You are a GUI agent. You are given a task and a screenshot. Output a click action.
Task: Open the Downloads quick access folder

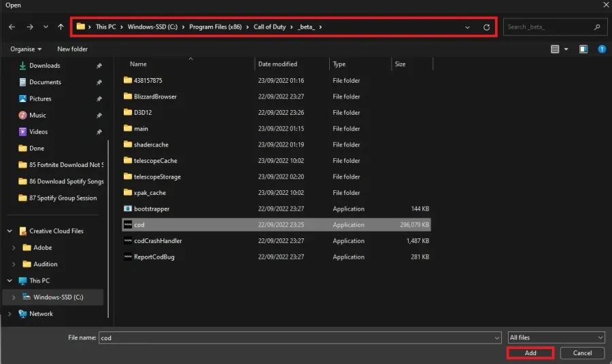coord(44,65)
